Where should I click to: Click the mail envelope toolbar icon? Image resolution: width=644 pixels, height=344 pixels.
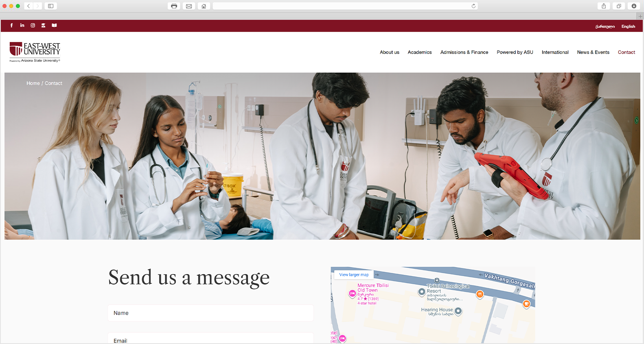[x=189, y=6]
